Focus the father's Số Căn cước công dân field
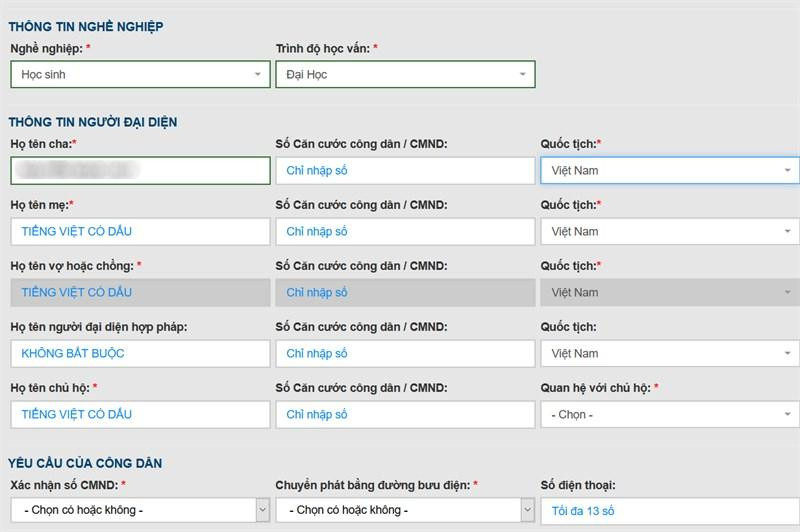The image size is (800, 532). (405, 170)
